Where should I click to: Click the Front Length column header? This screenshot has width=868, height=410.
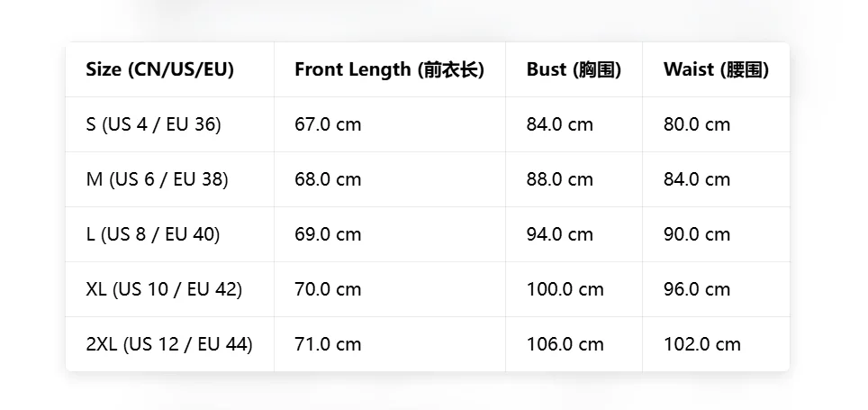390,69
